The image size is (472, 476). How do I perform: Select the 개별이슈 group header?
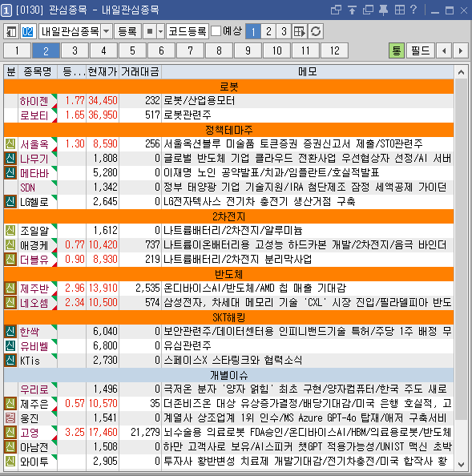coord(229,375)
